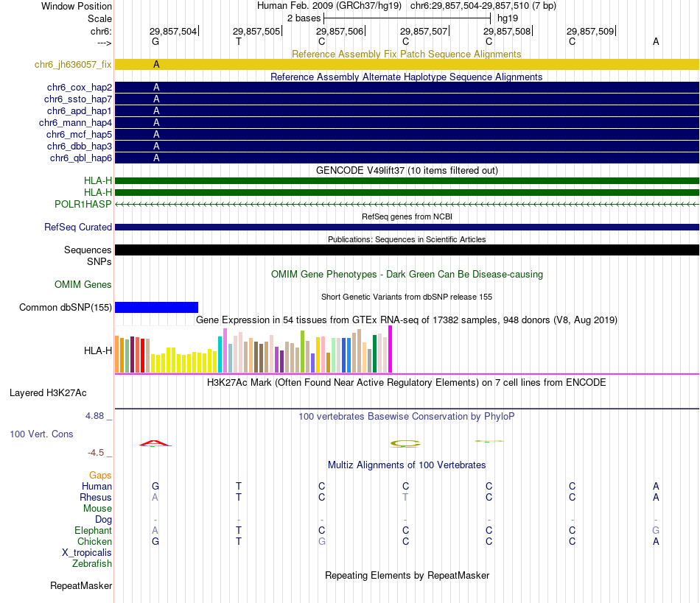Click the Rhesus species label
This screenshot has height=603, width=700.
[x=96, y=497]
